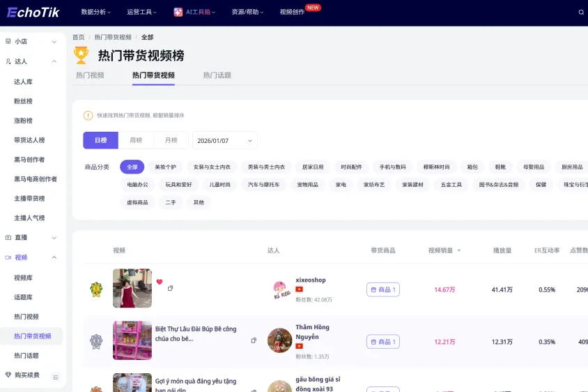The height and width of the screenshot is (392, 588).
Task: Click the AI工具箱 sparkle icon
Action: [x=178, y=12]
